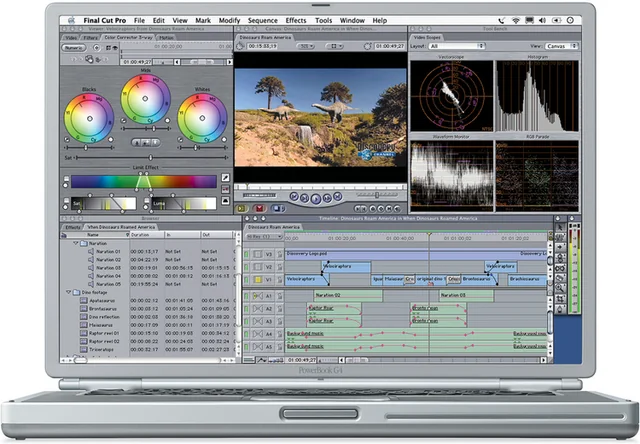Click the invert selection icon in Limit Effect
The height and width of the screenshot is (444, 640).
[225, 201]
